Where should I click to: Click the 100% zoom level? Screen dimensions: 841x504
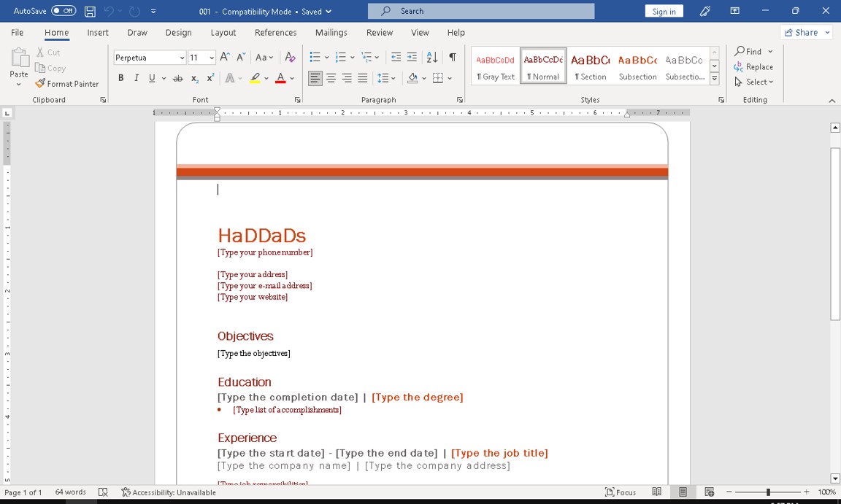(x=826, y=492)
